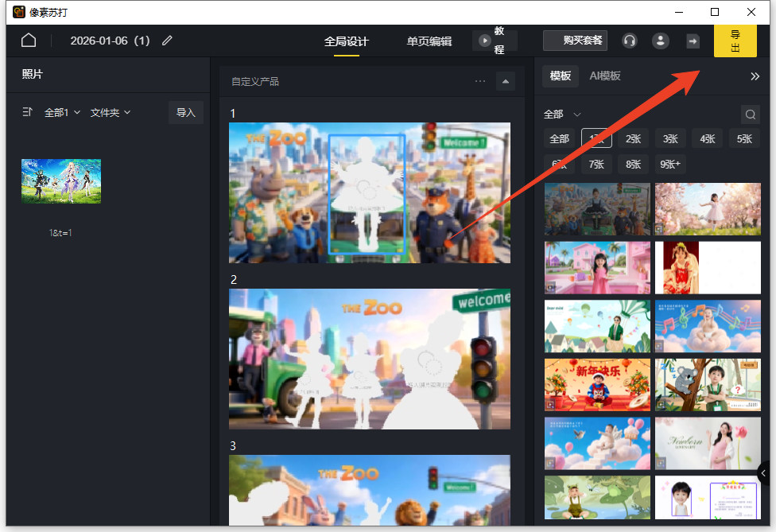Click the 1&t=1 photo label

click(x=60, y=232)
